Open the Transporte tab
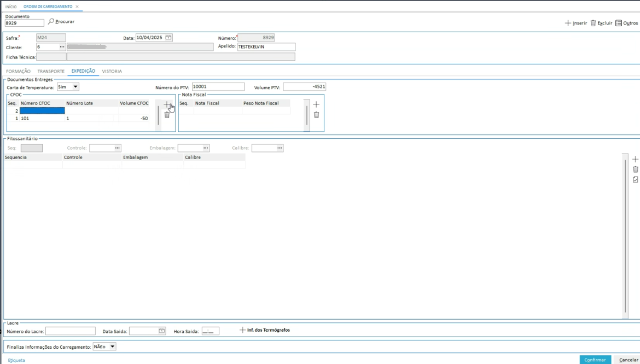640x364 pixels. (51, 72)
